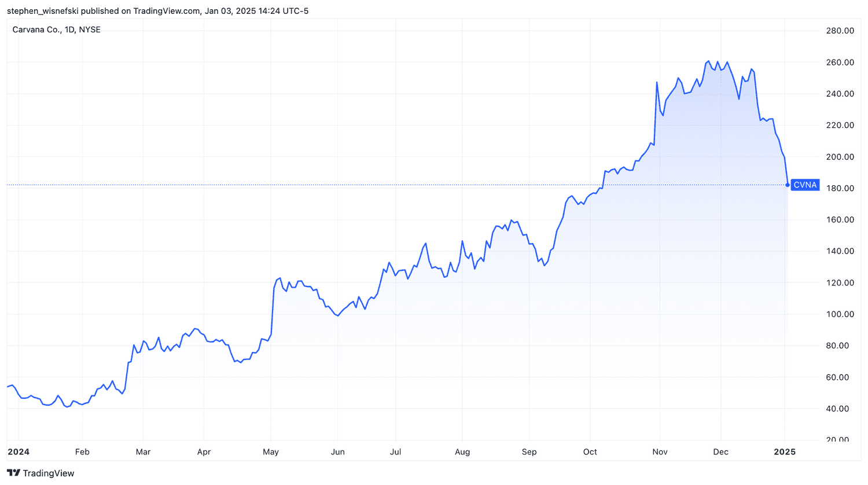The image size is (868, 485).
Task: Click the Apr label on time axis
Action: coord(204,452)
